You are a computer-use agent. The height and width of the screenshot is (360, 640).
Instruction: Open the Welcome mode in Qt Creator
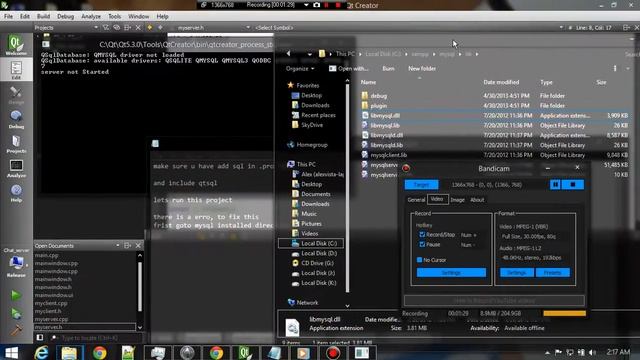(16, 45)
